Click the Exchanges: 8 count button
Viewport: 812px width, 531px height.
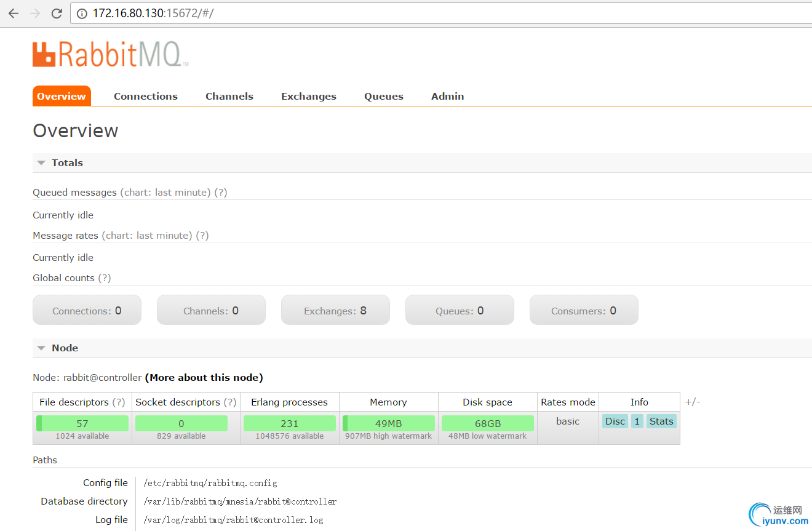(335, 310)
